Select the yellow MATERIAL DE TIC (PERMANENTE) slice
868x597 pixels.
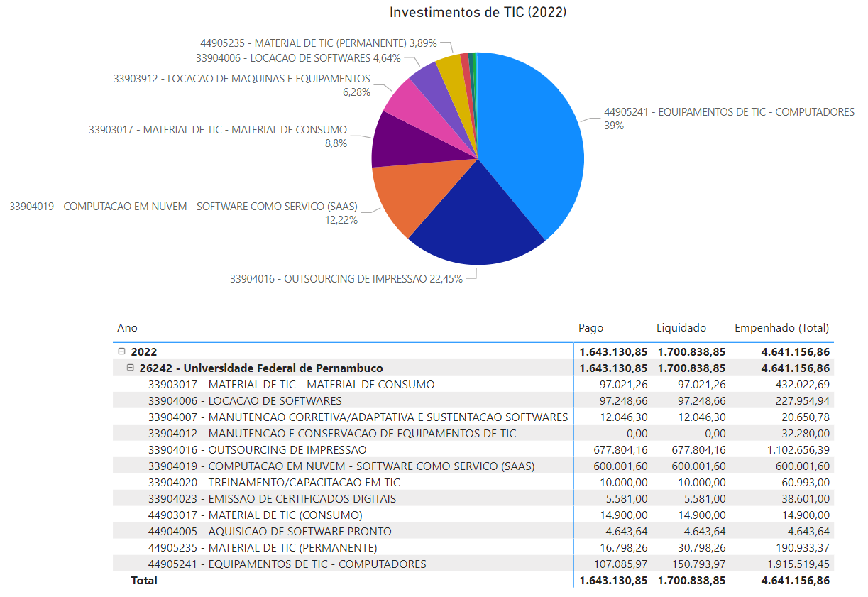pyautogui.click(x=450, y=67)
